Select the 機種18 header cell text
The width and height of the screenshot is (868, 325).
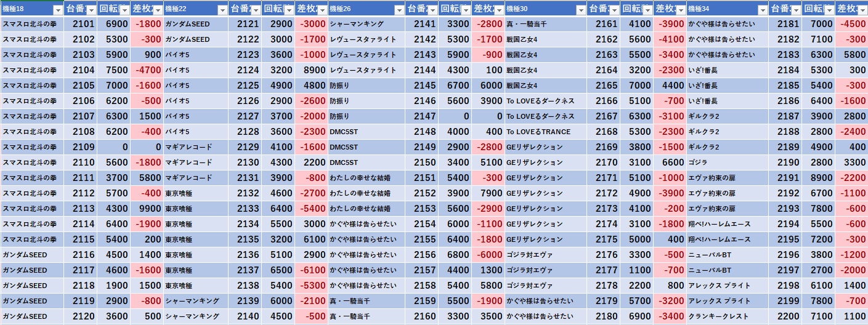(x=14, y=9)
